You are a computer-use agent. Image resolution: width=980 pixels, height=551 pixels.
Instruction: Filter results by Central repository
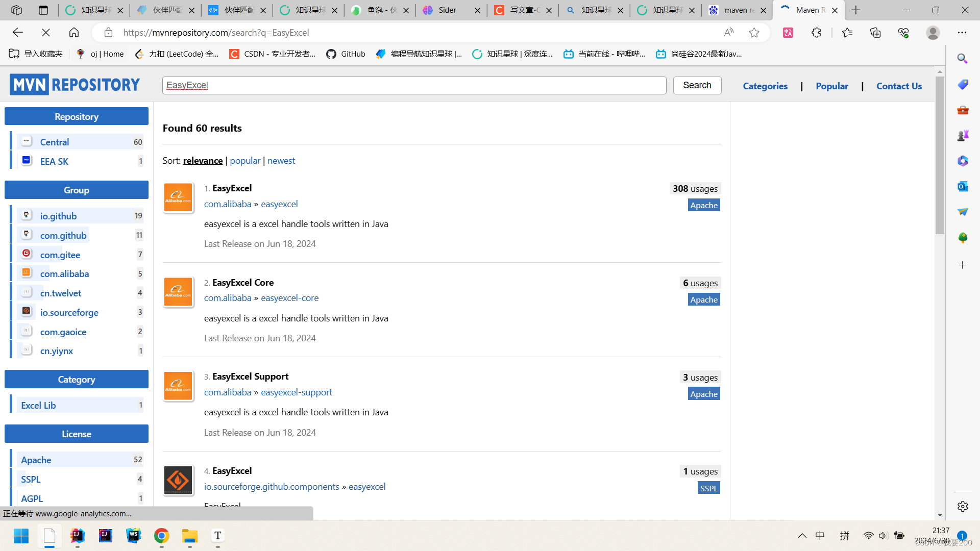55,142
